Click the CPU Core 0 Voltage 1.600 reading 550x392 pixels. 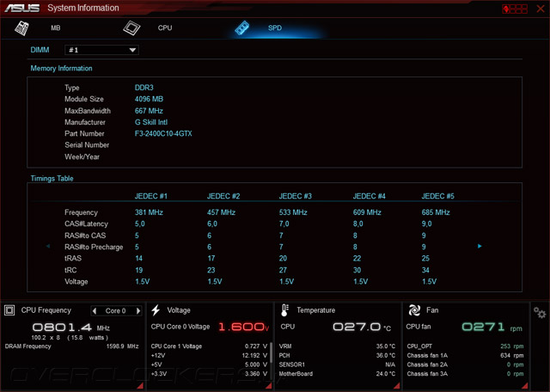(243, 327)
